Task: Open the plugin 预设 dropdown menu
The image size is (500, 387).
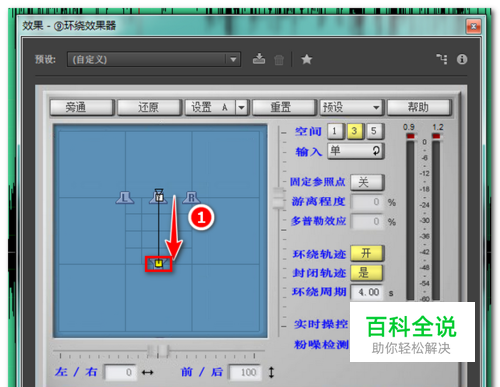Action: coord(352,107)
